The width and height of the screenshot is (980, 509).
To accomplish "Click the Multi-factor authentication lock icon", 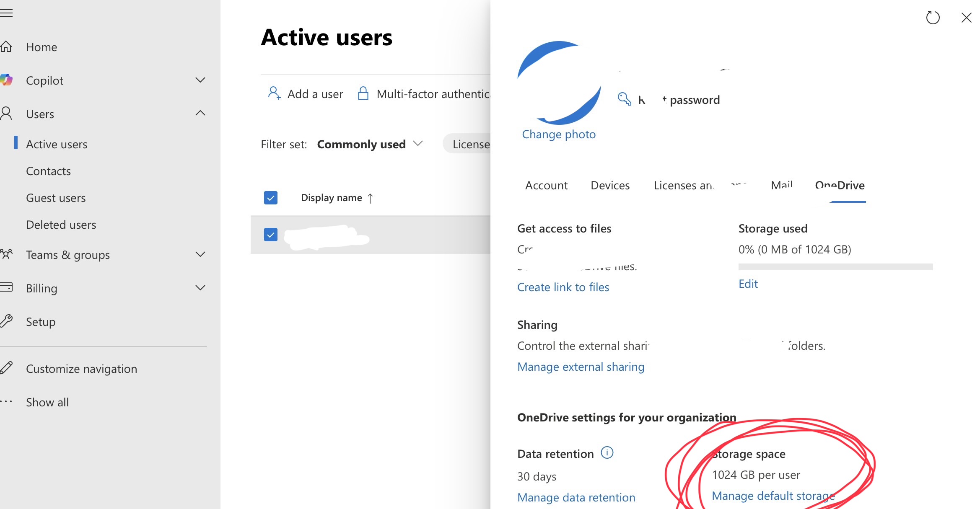I will (x=363, y=93).
